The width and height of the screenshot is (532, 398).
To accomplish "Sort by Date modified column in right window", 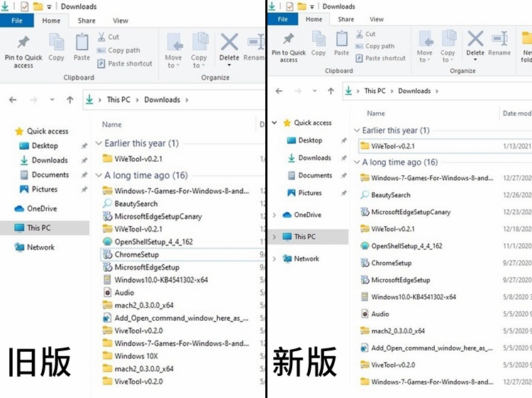I will (516, 114).
